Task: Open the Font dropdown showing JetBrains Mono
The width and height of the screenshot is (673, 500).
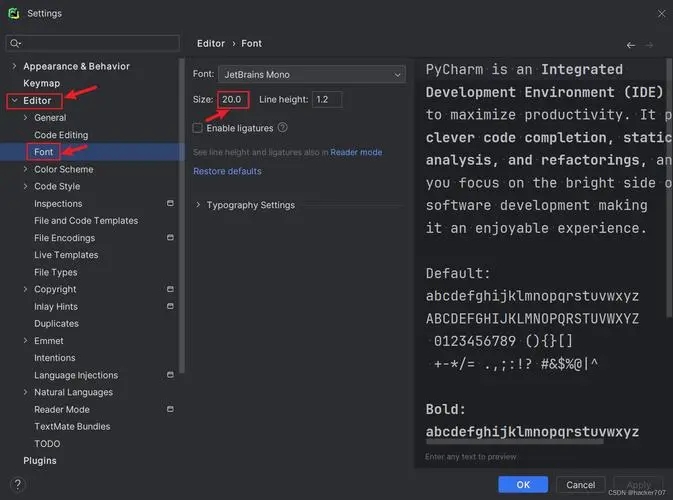Action: coord(312,74)
